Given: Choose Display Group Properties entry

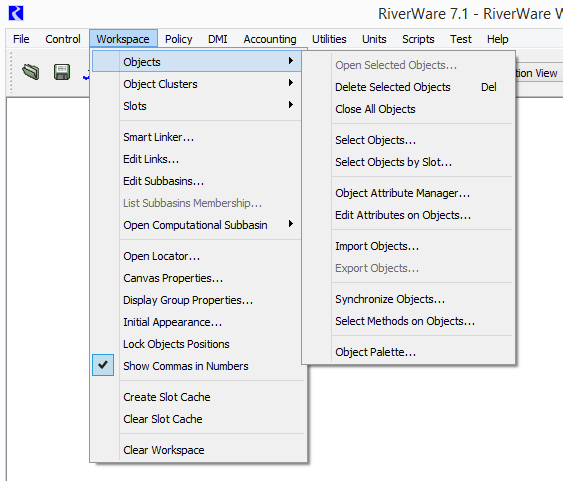Looking at the screenshot, I should point(196,300).
